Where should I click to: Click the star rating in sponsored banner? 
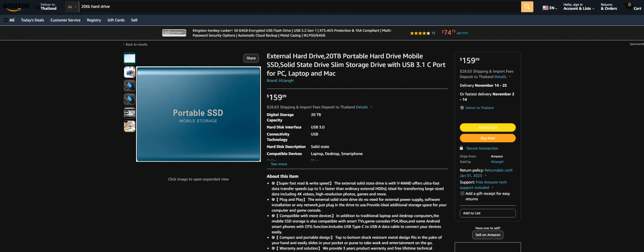tap(420, 33)
